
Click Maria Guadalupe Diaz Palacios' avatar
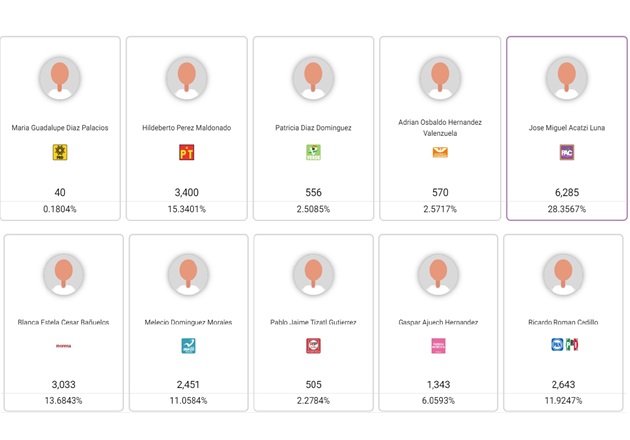pyautogui.click(x=60, y=78)
